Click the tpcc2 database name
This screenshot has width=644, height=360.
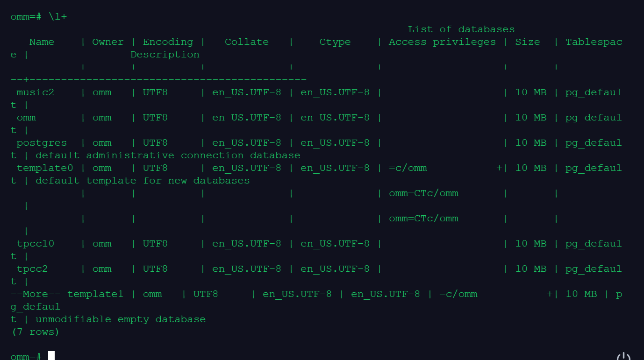click(x=32, y=269)
